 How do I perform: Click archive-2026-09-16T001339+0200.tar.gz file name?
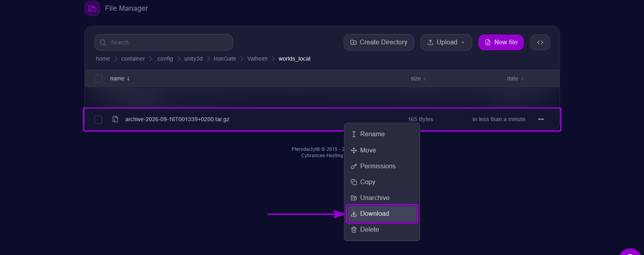pyautogui.click(x=177, y=119)
